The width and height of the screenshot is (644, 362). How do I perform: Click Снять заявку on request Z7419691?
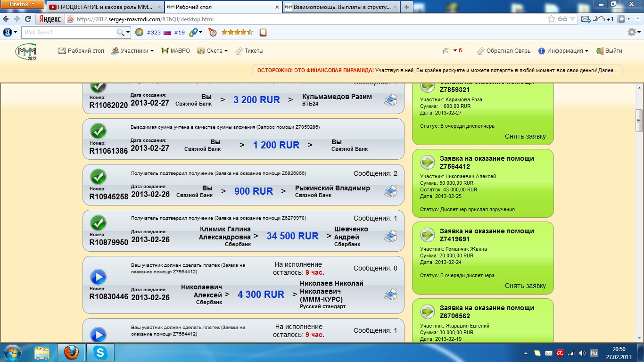(x=525, y=286)
